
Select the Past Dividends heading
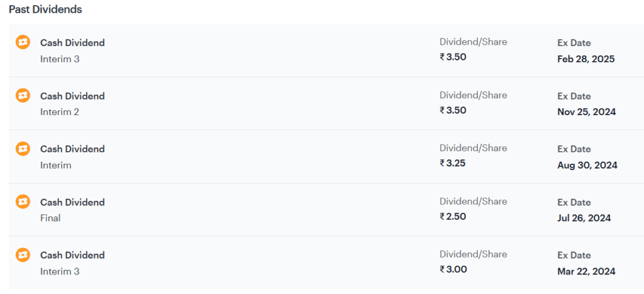45,9
